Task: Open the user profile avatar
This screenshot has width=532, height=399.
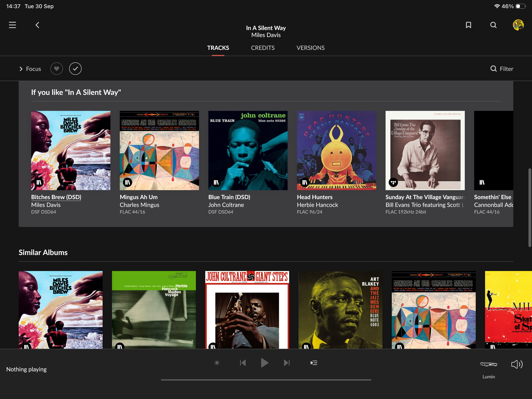Action: tap(518, 25)
